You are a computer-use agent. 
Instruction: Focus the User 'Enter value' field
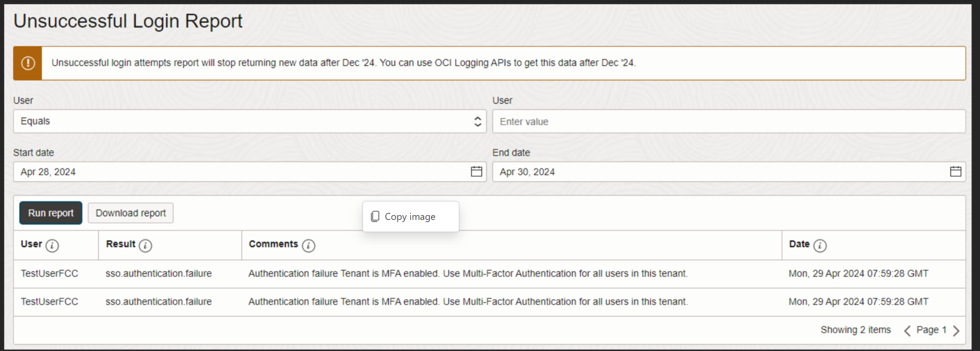[729, 121]
